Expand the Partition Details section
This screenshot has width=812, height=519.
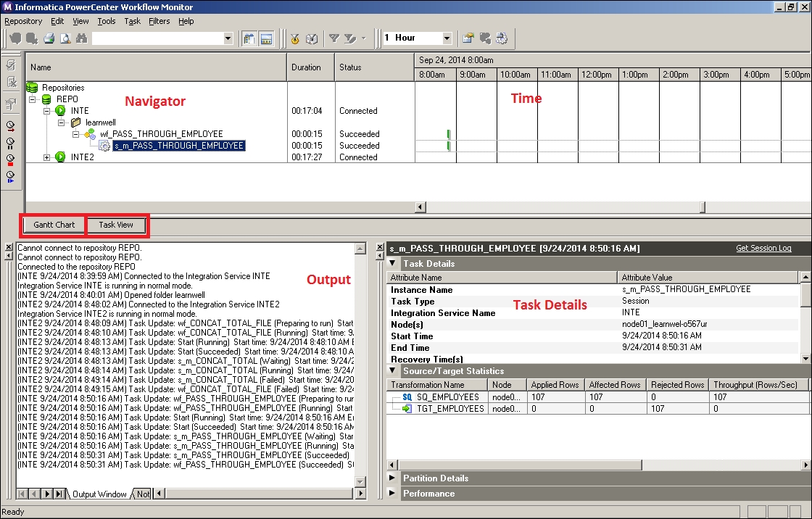point(392,478)
